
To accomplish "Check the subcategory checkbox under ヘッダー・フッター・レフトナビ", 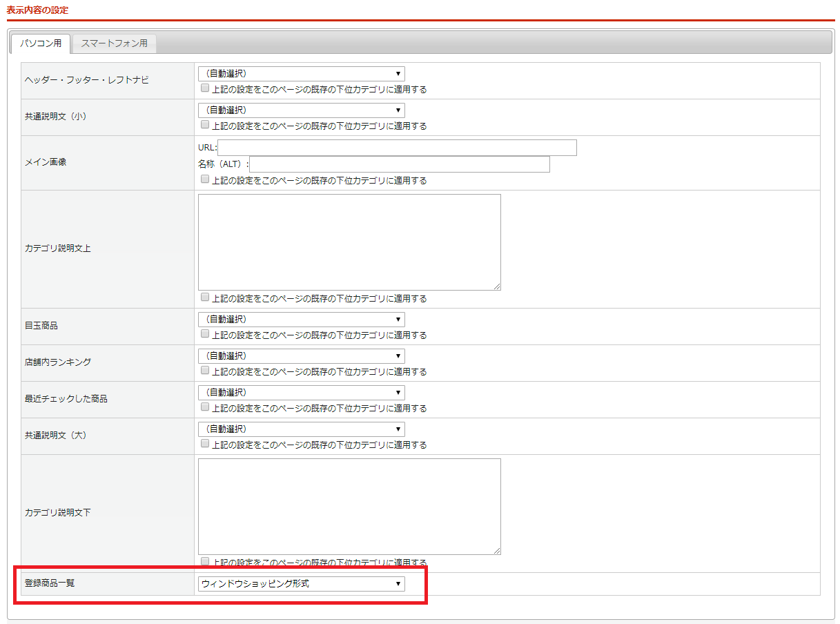I will coord(205,88).
